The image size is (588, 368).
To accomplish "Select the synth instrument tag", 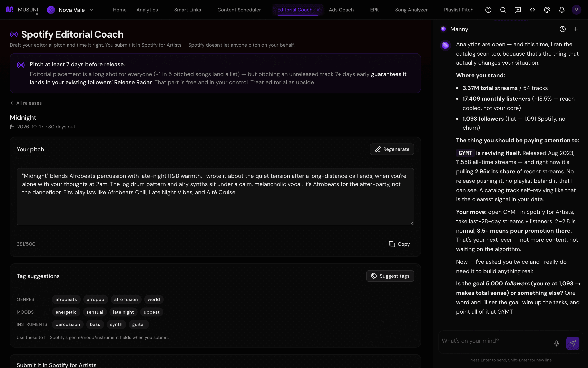I will [x=116, y=324].
